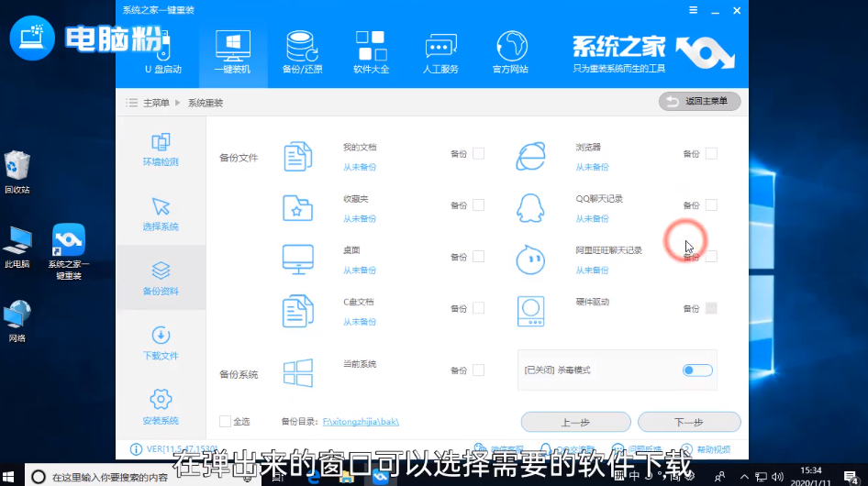
Task: Check the 备份 box for 桌面
Action: pyautogui.click(x=479, y=256)
